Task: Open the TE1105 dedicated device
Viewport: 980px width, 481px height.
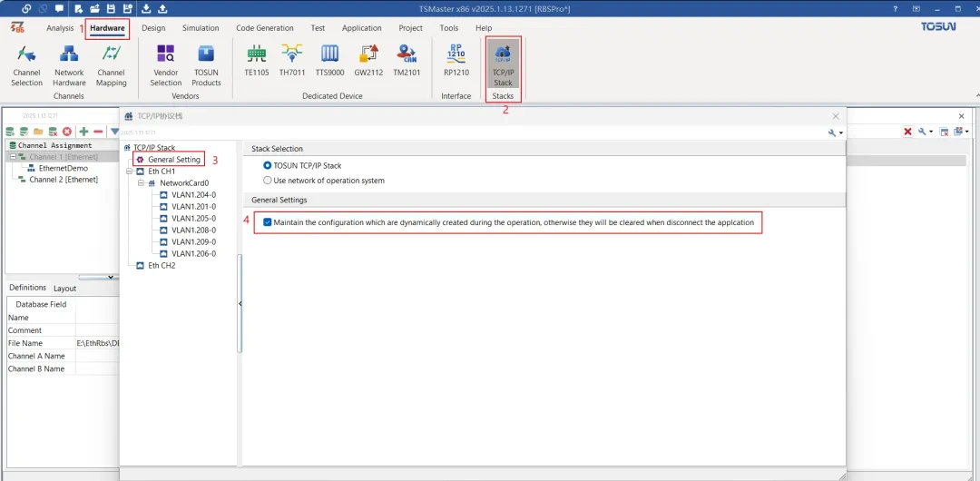Action: [x=257, y=60]
